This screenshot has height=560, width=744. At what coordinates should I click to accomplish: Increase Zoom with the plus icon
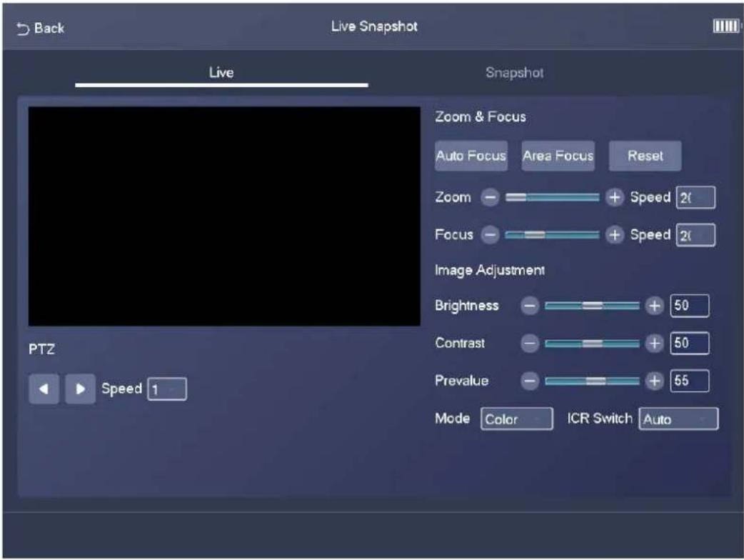pos(615,197)
